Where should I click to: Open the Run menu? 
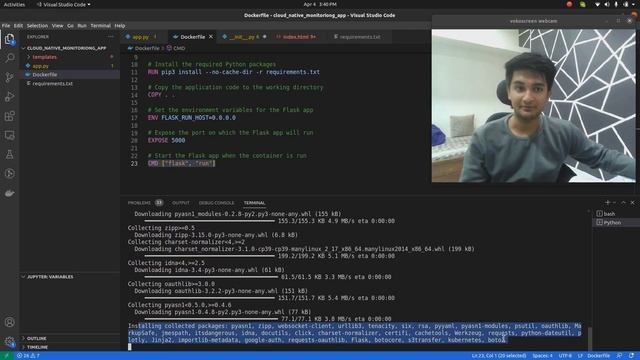pyautogui.click(x=82, y=26)
